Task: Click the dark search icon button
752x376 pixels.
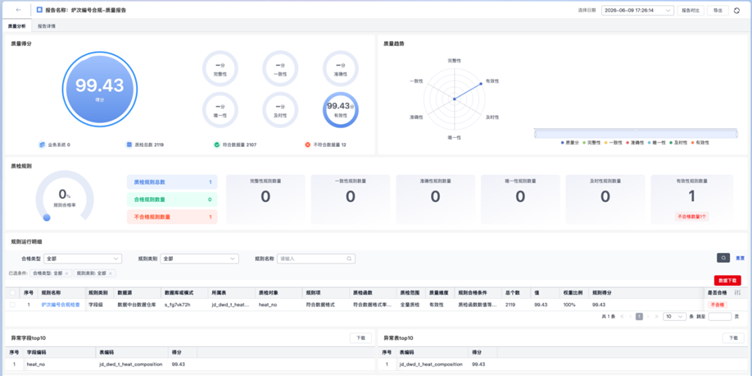Action: [723, 258]
